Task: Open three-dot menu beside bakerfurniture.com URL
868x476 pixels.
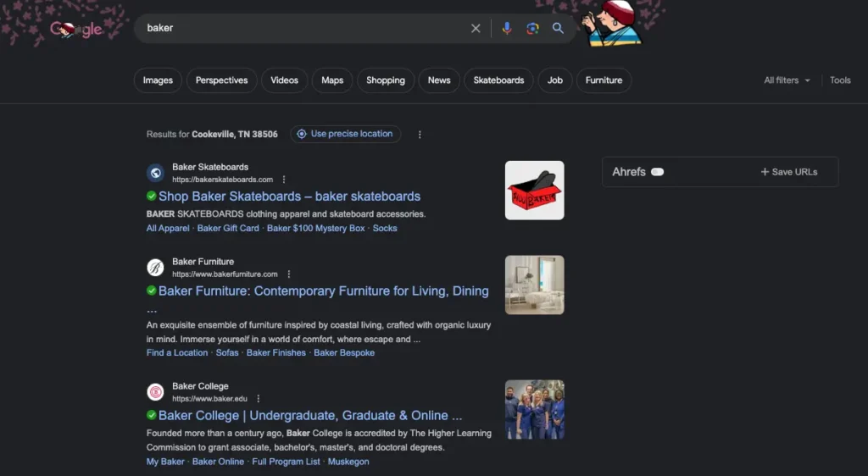Action: (289, 274)
